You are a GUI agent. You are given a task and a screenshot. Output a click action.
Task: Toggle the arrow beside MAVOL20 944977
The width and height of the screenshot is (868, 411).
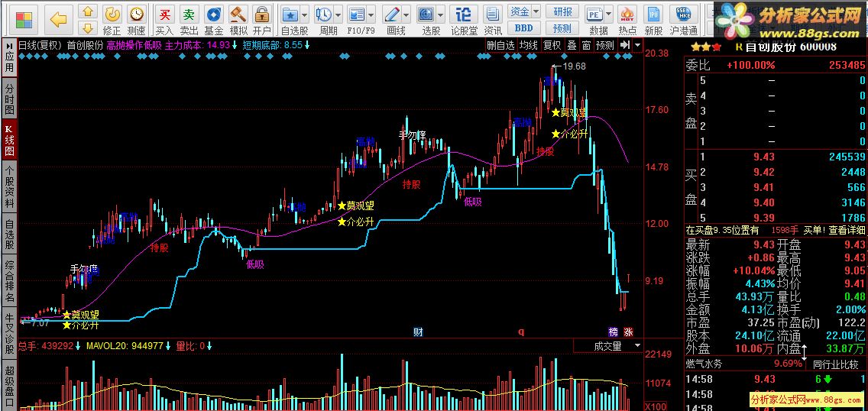click(x=168, y=346)
